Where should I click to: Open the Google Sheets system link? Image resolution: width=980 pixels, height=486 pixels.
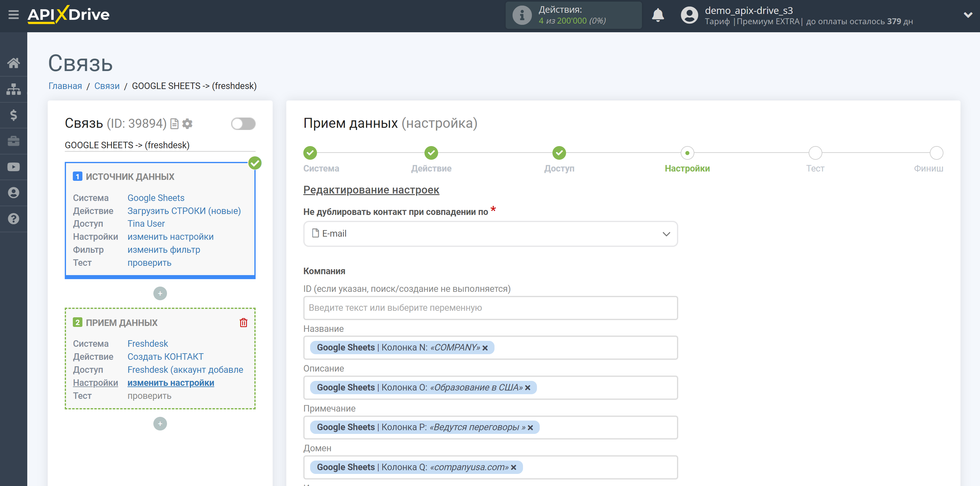(x=156, y=198)
